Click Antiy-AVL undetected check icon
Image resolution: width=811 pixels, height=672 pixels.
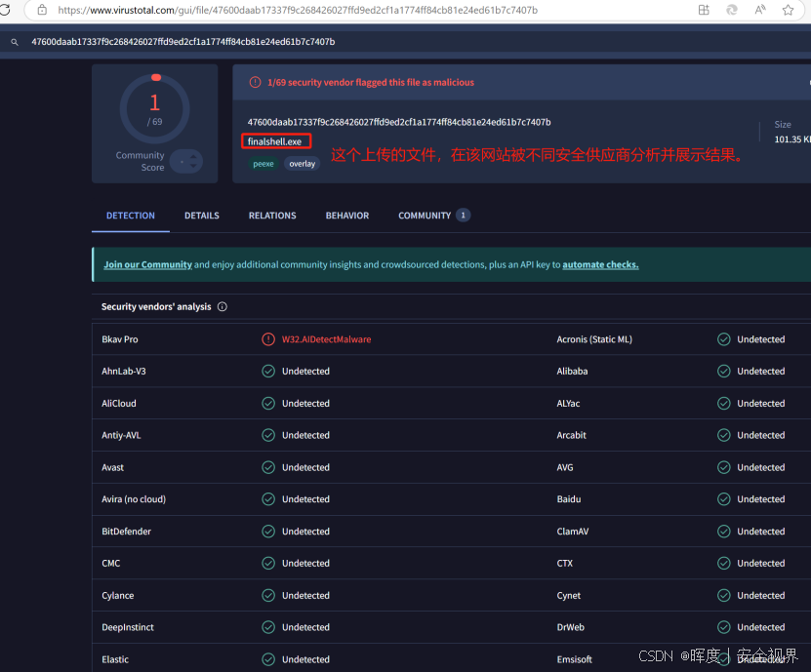click(x=268, y=435)
